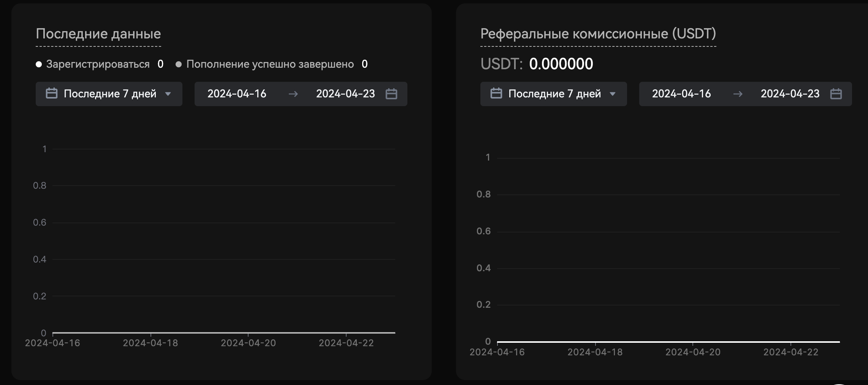The height and width of the screenshot is (385, 868).
Task: Edit end date 2024-04-23 in Реферальные комиссионные
Action: [790, 94]
